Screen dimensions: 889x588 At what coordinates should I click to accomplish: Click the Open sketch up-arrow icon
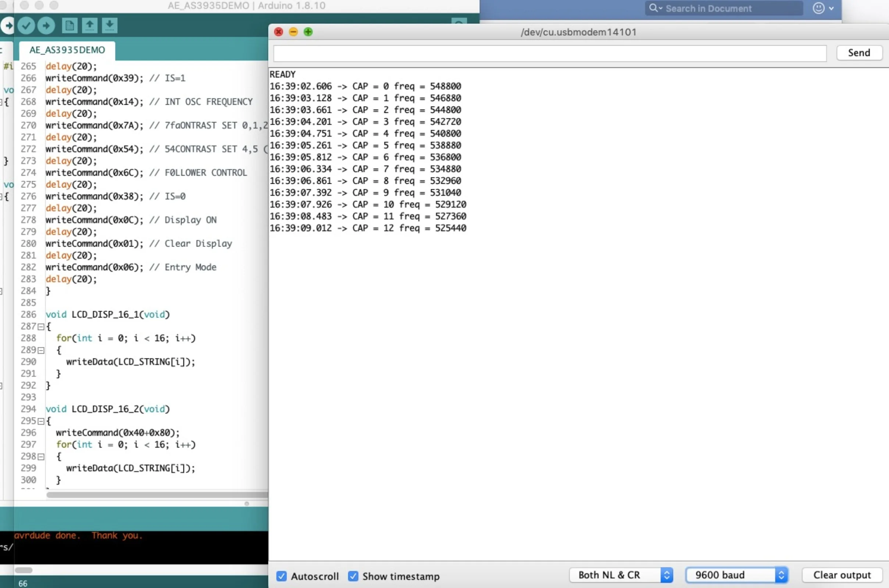[x=90, y=25]
